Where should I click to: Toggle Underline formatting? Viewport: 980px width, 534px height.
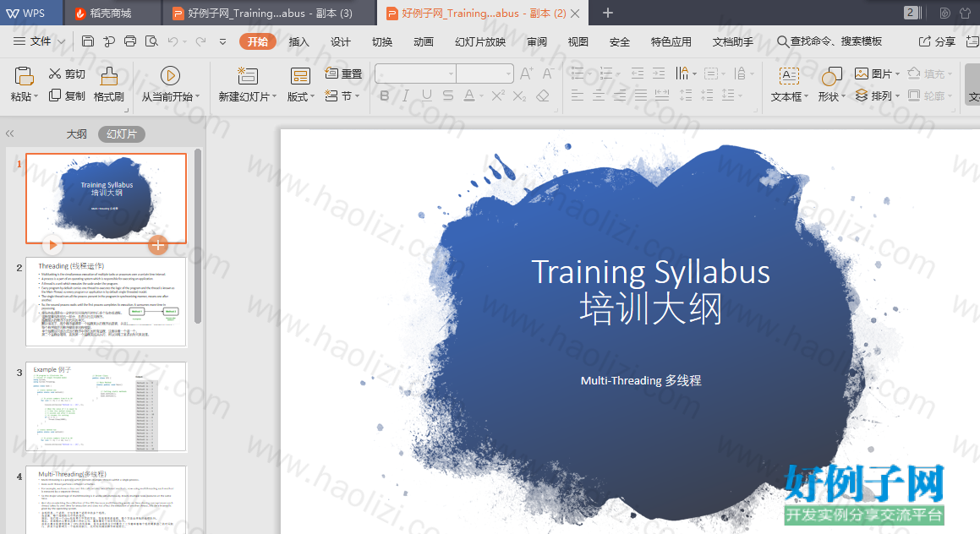(x=427, y=95)
